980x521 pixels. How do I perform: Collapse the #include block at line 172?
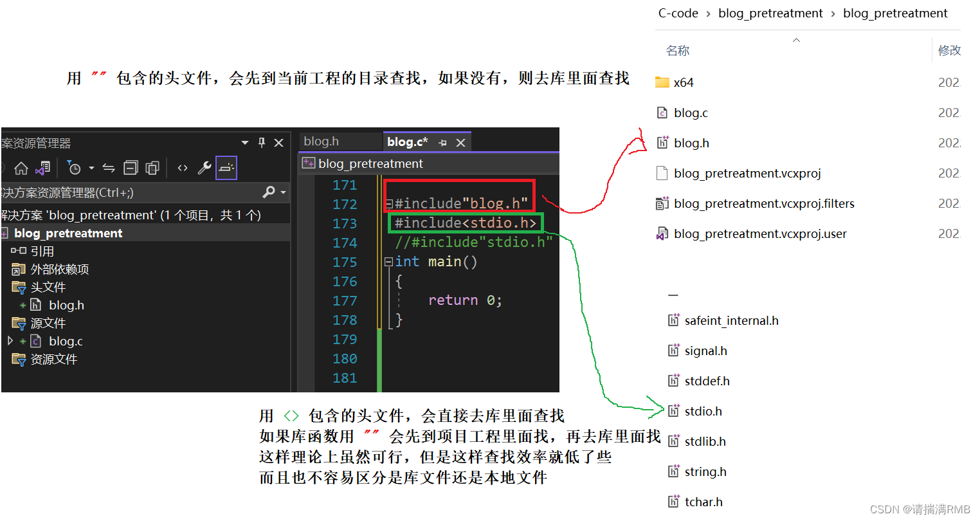[x=389, y=204]
